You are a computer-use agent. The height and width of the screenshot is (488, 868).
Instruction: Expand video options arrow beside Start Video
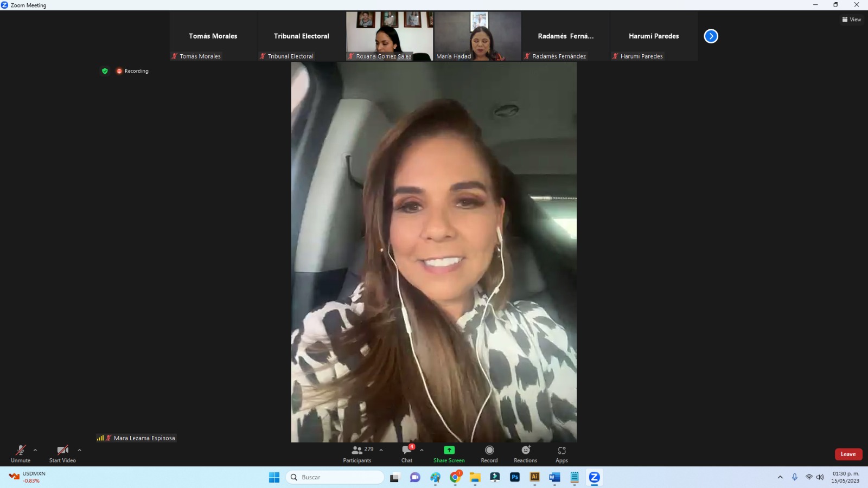click(x=80, y=450)
